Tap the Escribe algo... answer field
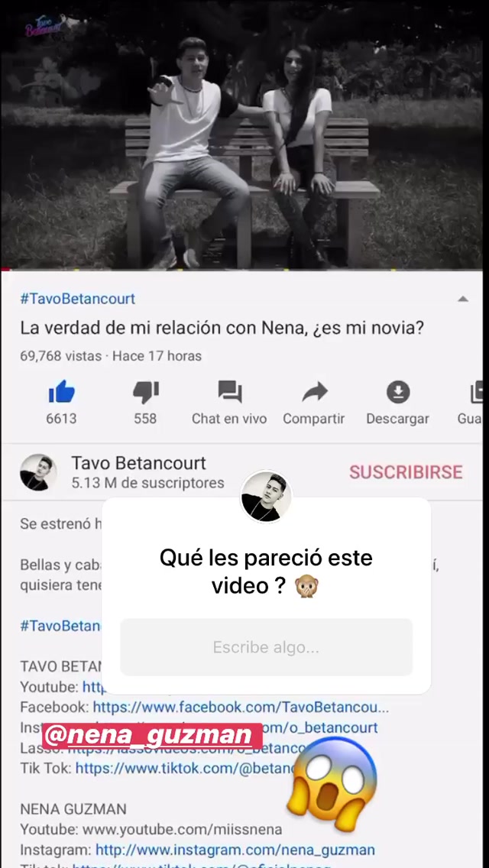This screenshot has height=868, width=489. pyautogui.click(x=266, y=647)
